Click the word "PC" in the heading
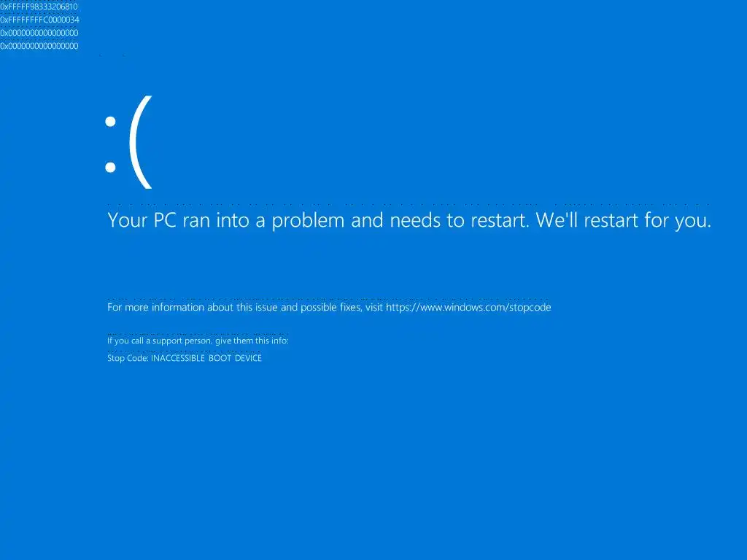747x560 pixels. (x=165, y=220)
